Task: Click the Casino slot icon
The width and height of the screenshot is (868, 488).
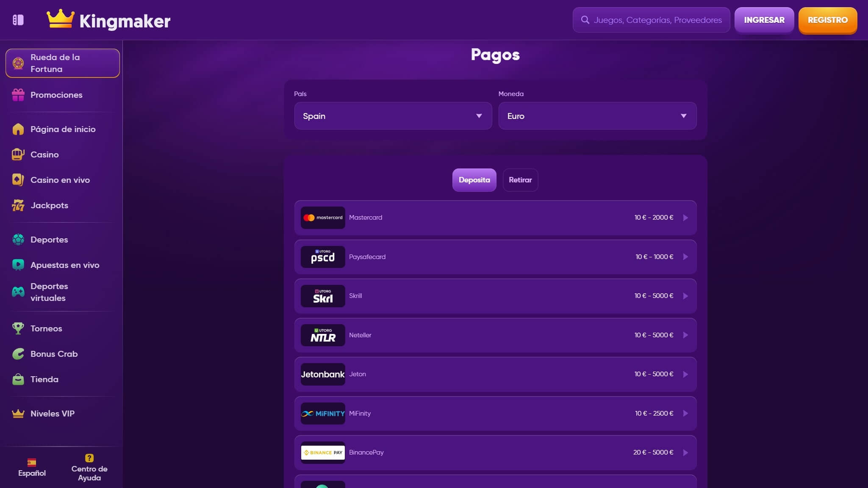Action: [18, 154]
